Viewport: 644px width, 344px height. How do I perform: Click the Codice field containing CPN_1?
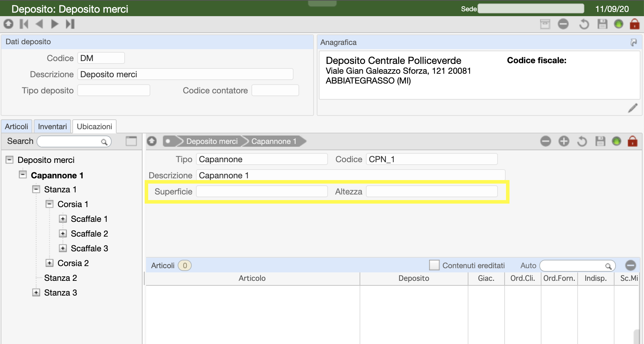coord(432,159)
